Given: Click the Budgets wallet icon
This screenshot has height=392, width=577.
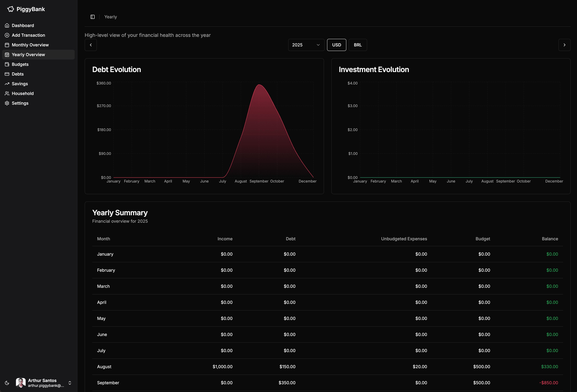Looking at the screenshot, I should tap(7, 64).
